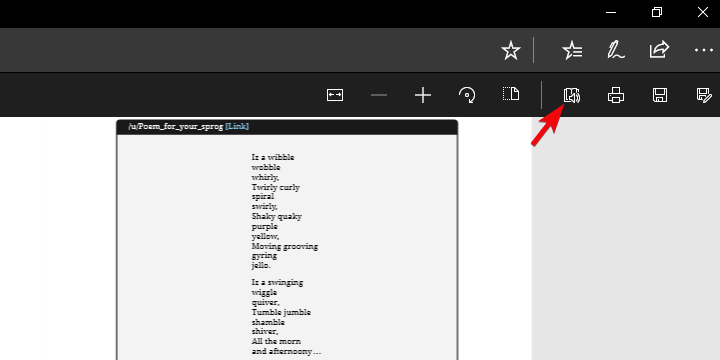Select the text /u/Poem_for_your_sprog
Image resolution: width=720 pixels, height=360 pixels.
(x=176, y=127)
